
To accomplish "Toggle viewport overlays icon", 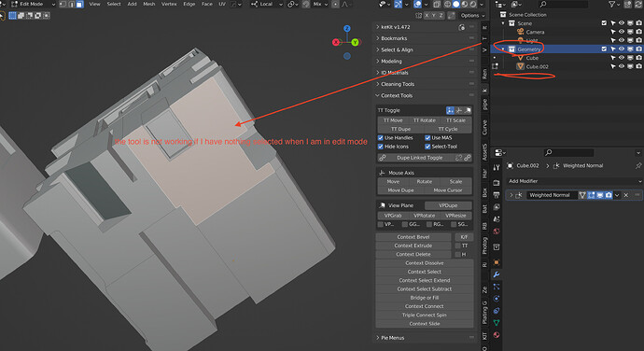I will 418,4.
